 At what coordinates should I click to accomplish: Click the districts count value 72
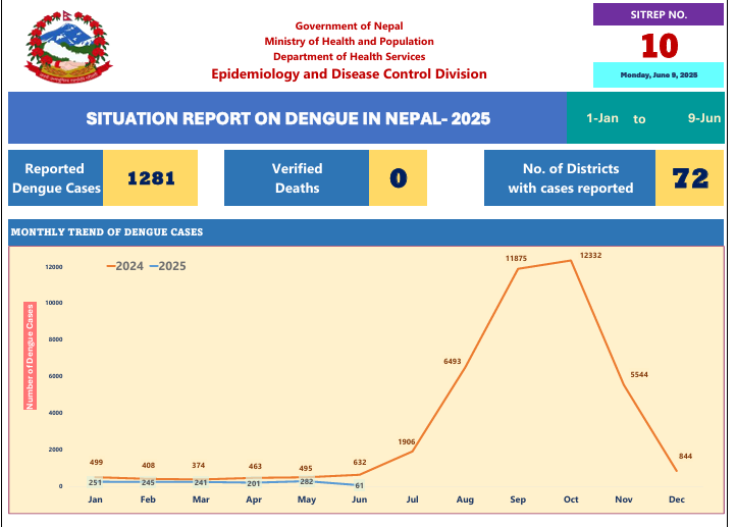(x=690, y=178)
